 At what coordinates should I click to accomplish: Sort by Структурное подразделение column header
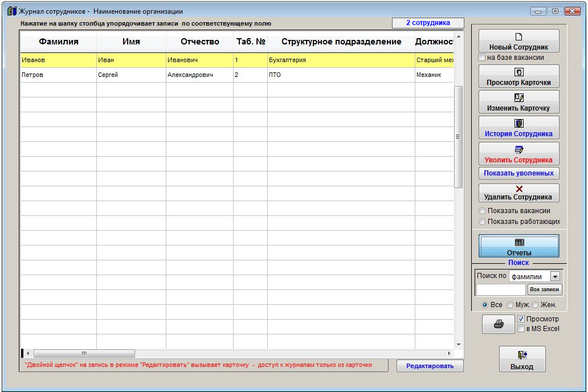click(x=341, y=42)
